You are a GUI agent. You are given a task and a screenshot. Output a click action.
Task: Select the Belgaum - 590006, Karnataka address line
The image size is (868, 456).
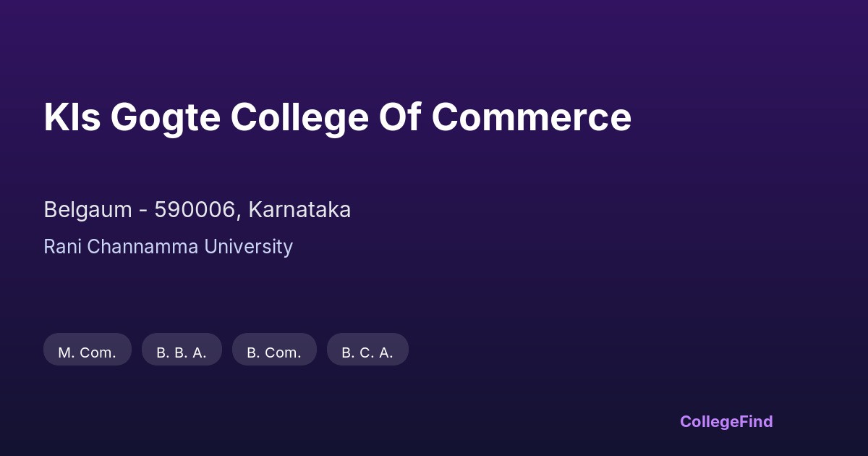pos(197,210)
